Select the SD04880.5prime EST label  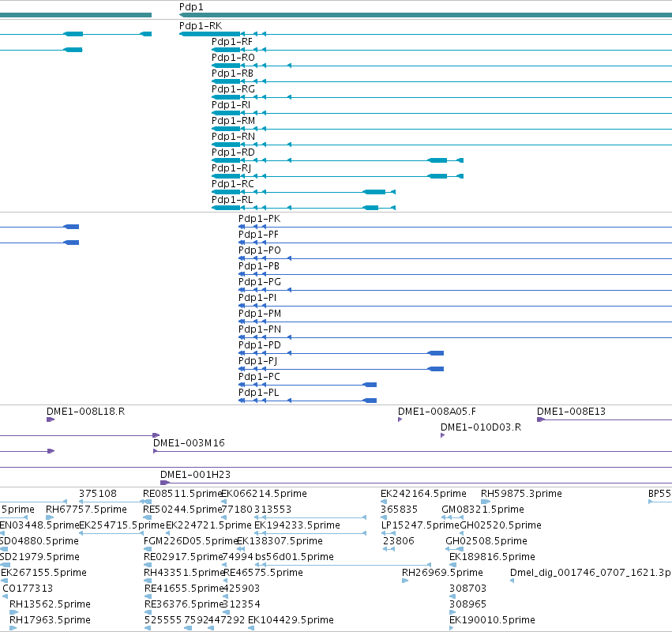[39, 541]
